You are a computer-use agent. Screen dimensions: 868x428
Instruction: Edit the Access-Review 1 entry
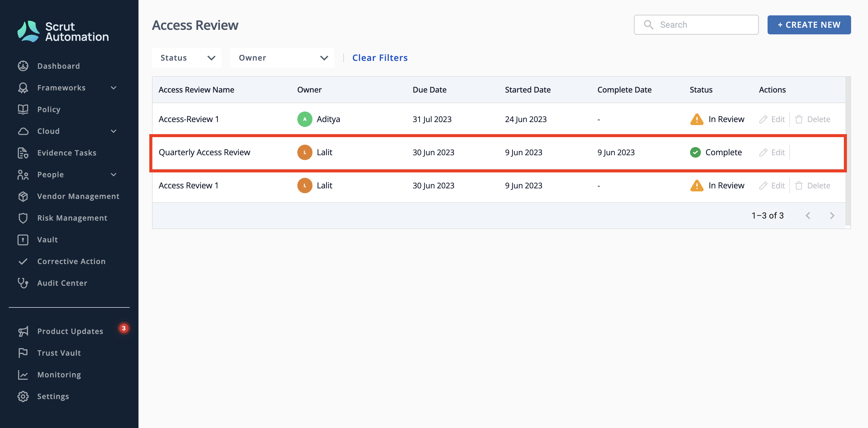coord(772,119)
